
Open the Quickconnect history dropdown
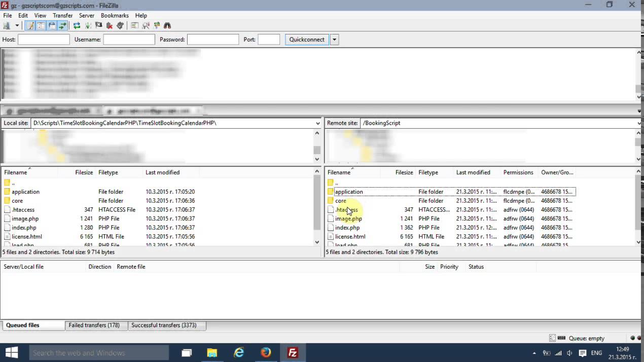pyautogui.click(x=335, y=40)
